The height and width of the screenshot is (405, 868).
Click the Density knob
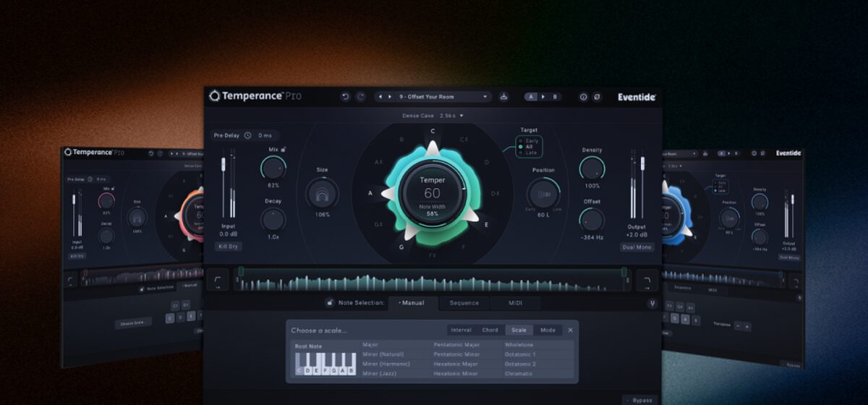click(592, 169)
